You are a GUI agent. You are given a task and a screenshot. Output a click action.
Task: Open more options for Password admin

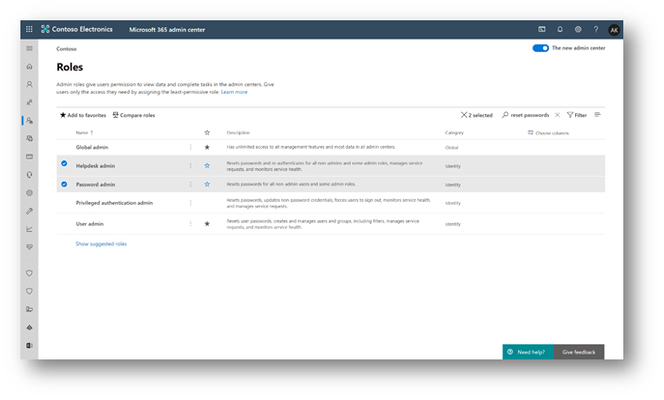[x=191, y=184]
